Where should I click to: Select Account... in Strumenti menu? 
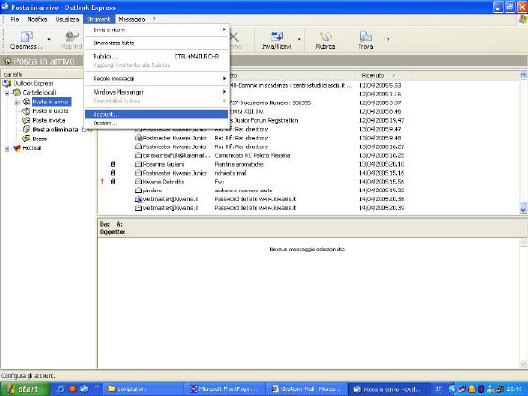point(157,114)
